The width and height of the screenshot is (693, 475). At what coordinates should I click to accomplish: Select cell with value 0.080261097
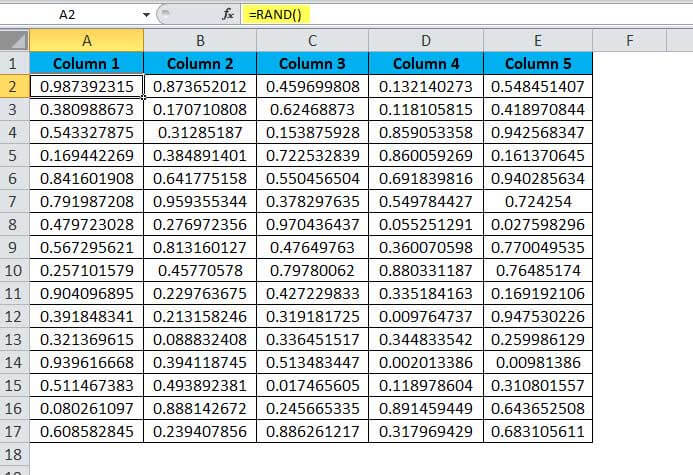(x=87, y=408)
